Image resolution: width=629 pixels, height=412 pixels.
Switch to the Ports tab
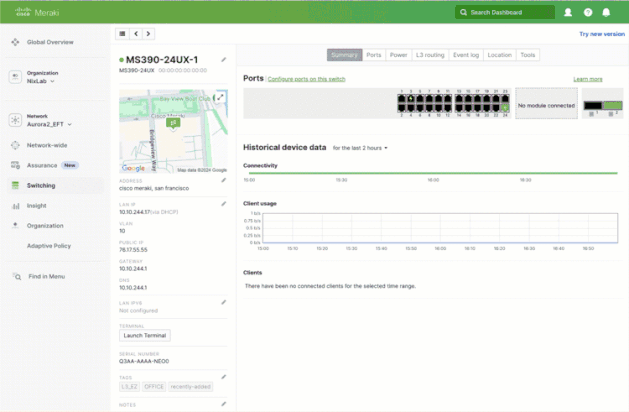pos(374,55)
